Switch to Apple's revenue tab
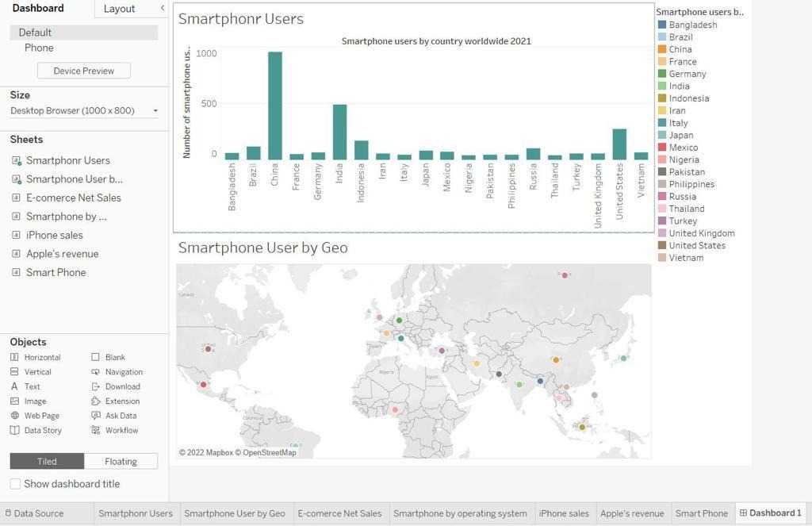812x526 pixels. pyautogui.click(x=632, y=513)
